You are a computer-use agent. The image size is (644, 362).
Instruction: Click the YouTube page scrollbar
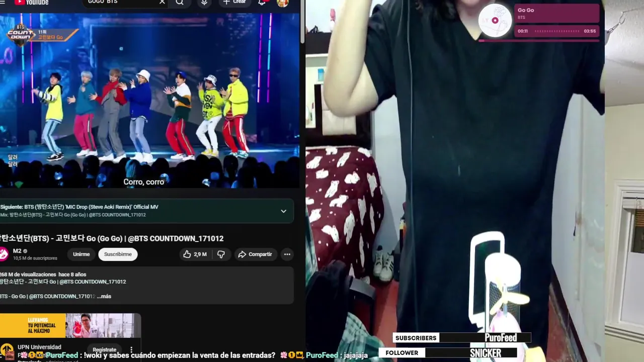coord(302,23)
